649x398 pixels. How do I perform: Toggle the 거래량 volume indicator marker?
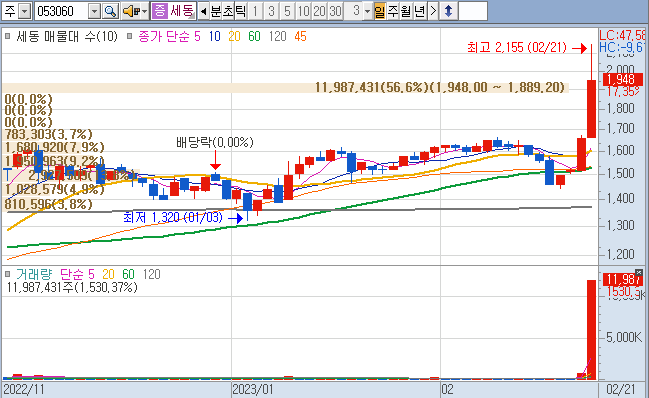click(7, 274)
